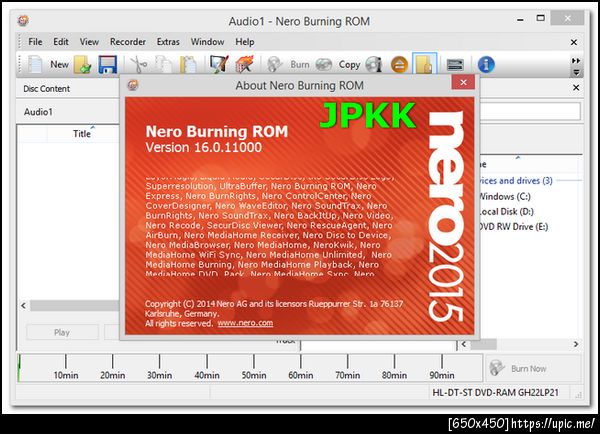
Task: Click the Burn Now disc icon
Action: pos(497,368)
